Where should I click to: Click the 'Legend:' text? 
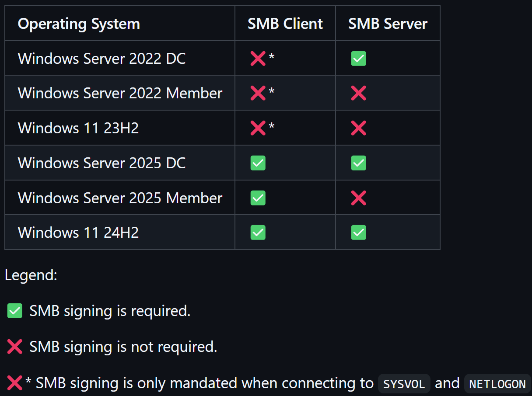pos(31,275)
